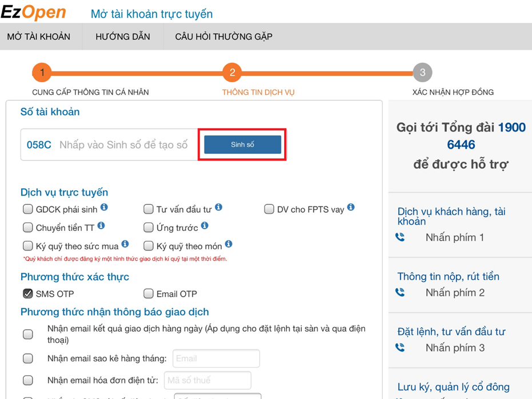
Task: Open CÂU HỎI THƯỜNG GẶP tab
Action: coord(223,37)
